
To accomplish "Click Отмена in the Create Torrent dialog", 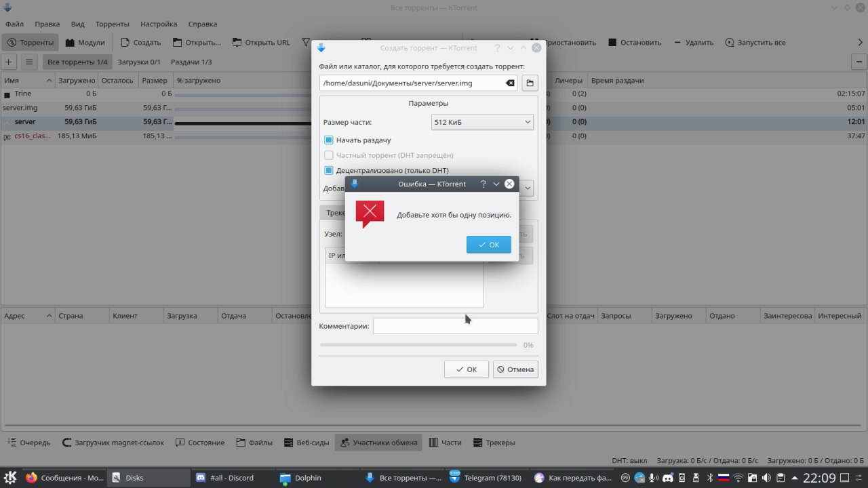I will tap(515, 369).
